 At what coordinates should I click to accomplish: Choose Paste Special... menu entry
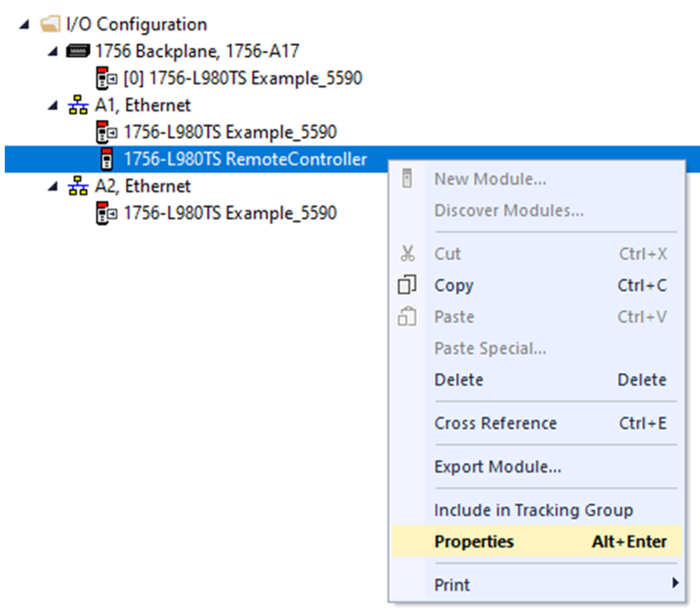tap(537, 348)
